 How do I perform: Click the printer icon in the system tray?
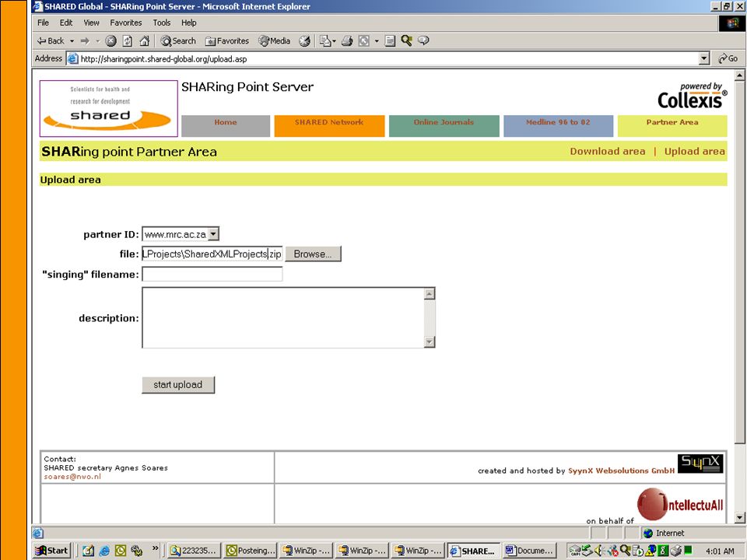pos(675,551)
